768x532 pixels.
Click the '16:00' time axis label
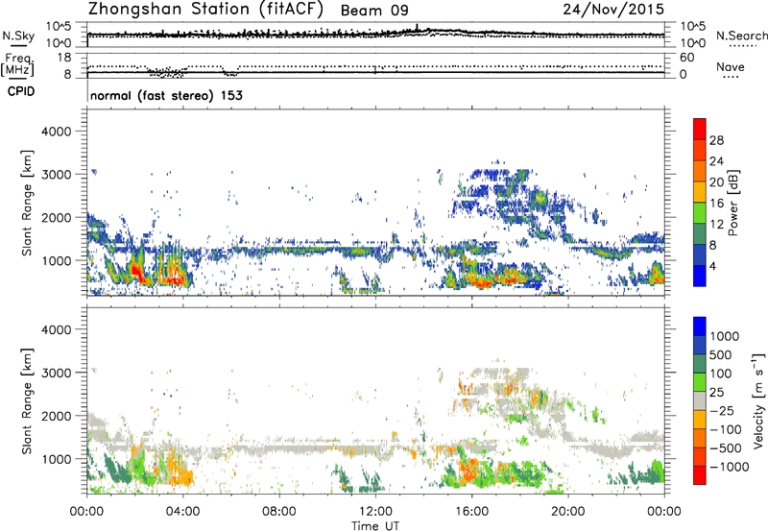[471, 512]
